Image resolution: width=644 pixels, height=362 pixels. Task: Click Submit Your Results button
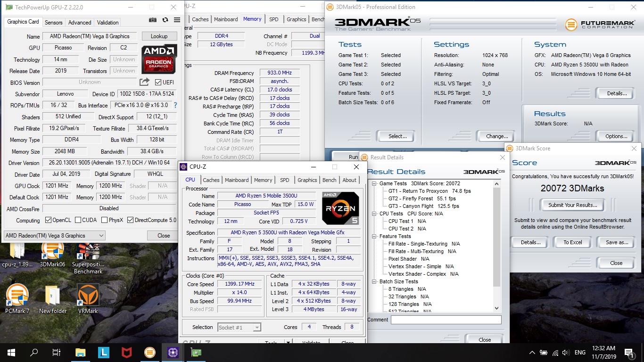[573, 205]
